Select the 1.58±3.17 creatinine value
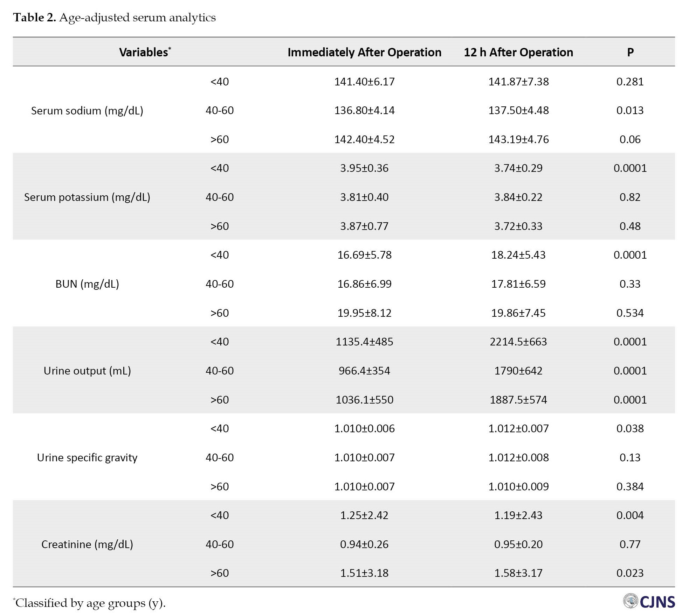 [x=518, y=573]
